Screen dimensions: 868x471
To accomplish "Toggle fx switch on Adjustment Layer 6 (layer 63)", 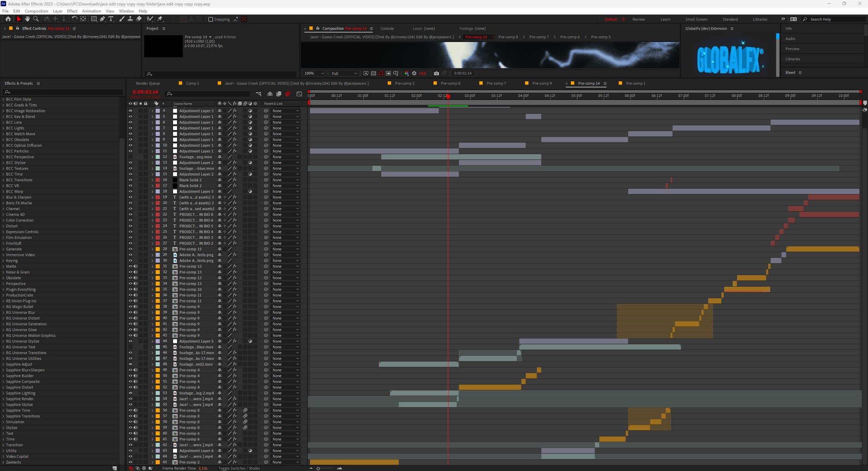I will click(235, 451).
